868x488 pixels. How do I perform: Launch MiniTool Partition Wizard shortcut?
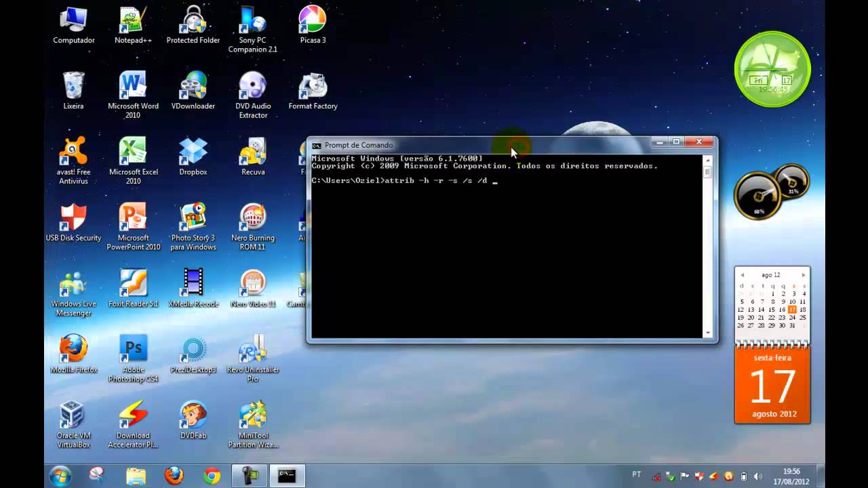(253, 425)
